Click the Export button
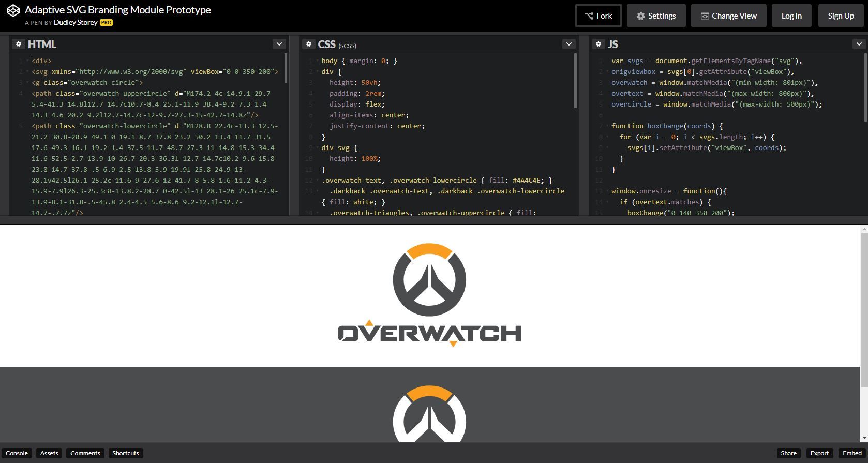868x463 pixels. [x=819, y=453]
